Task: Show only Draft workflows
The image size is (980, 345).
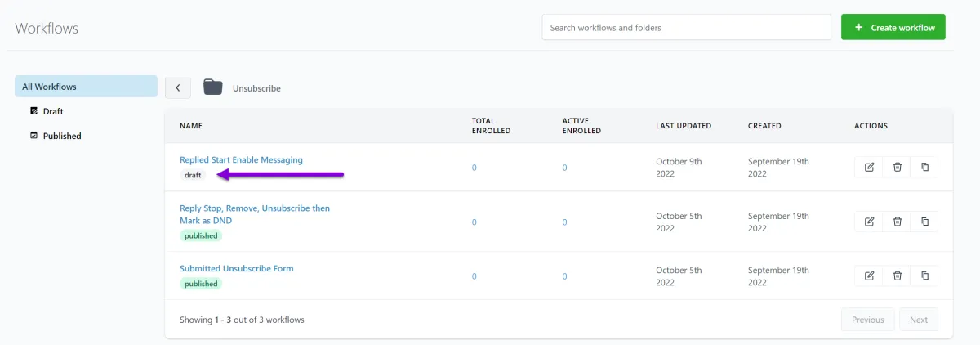Action: point(52,111)
